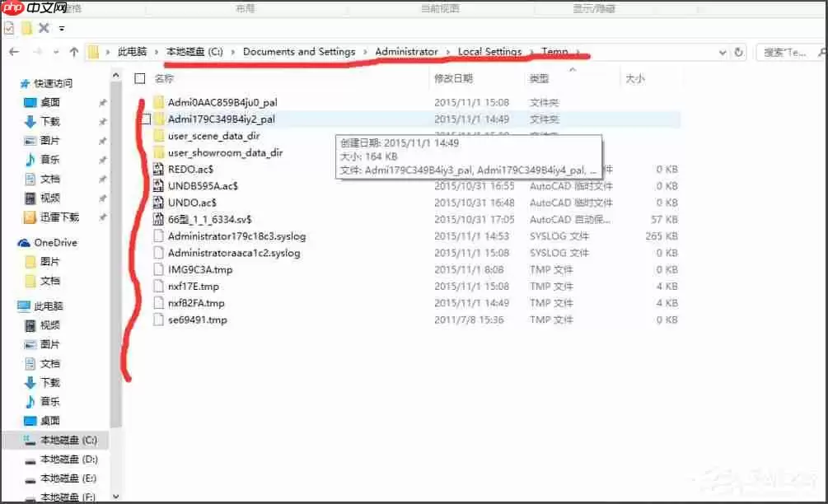Toggle the select-all checkbox in header
This screenshot has height=504, width=828.
[x=140, y=78]
